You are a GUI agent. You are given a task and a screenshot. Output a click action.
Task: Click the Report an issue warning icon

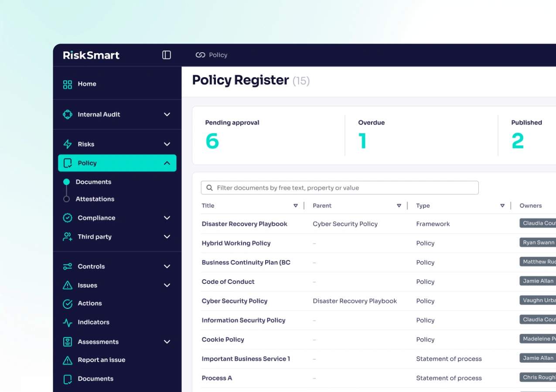(x=68, y=360)
